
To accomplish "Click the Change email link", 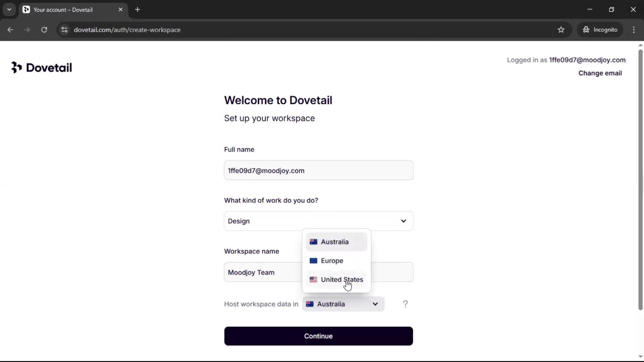I will pyautogui.click(x=600, y=73).
